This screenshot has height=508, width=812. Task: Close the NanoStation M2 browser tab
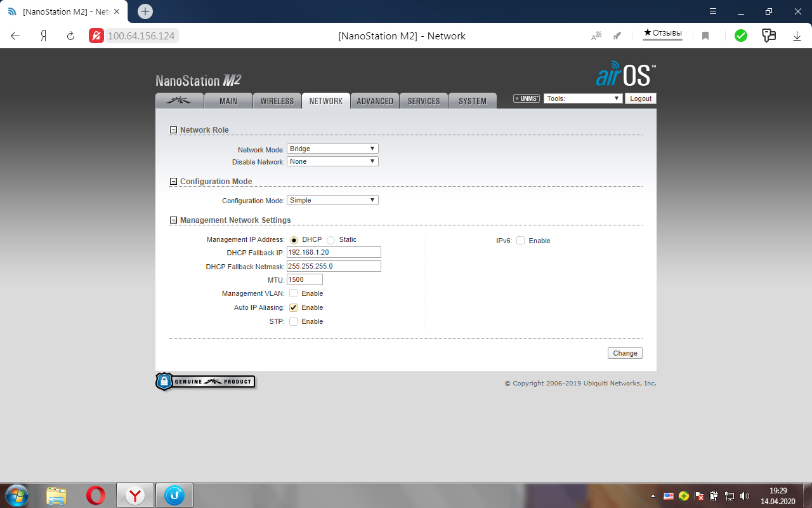tap(116, 11)
